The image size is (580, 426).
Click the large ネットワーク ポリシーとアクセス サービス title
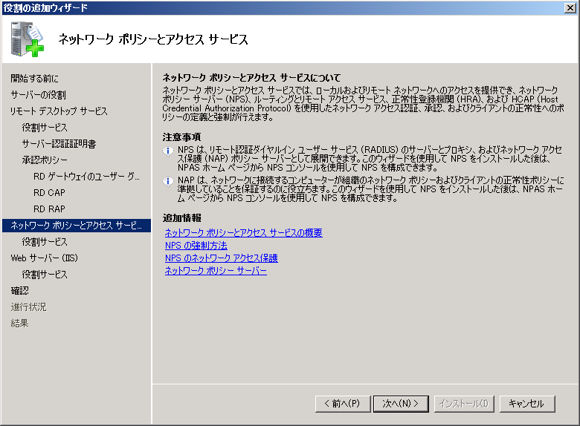tap(153, 39)
